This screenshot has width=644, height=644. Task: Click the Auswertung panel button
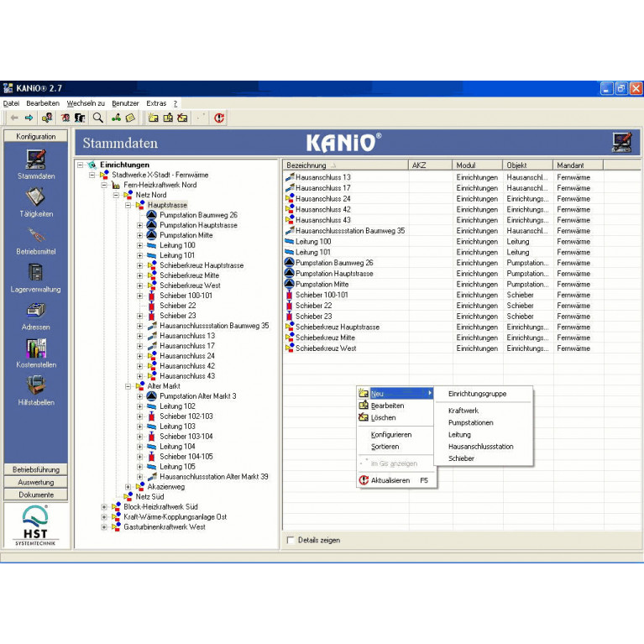pyautogui.click(x=36, y=482)
